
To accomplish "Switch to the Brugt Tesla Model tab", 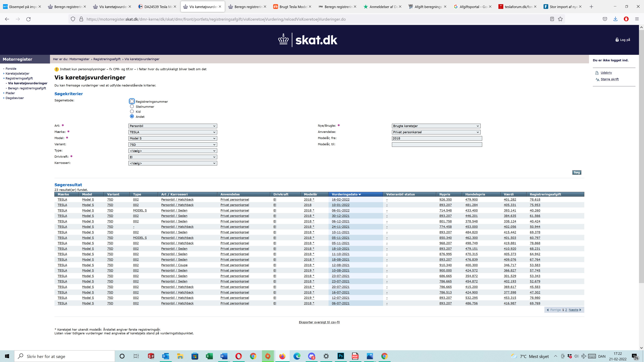I will pos(292,7).
